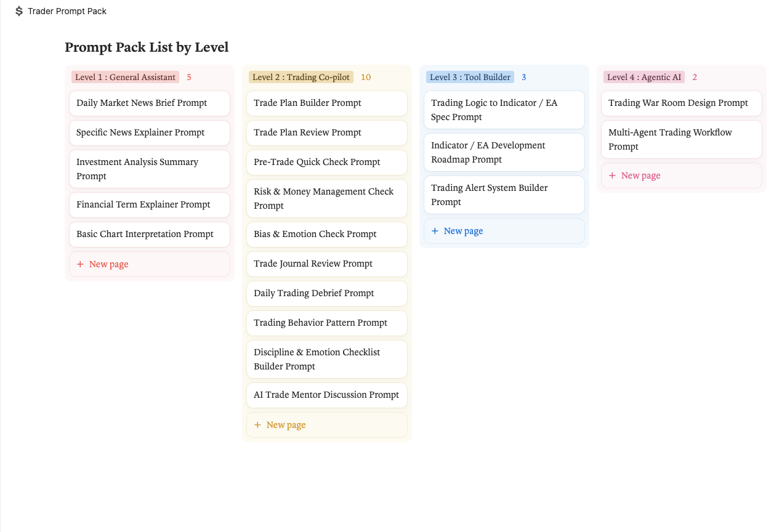This screenshot has width=779, height=532.
Task: Open the Trader Prompt Pack breadcrumb
Action: (x=67, y=11)
